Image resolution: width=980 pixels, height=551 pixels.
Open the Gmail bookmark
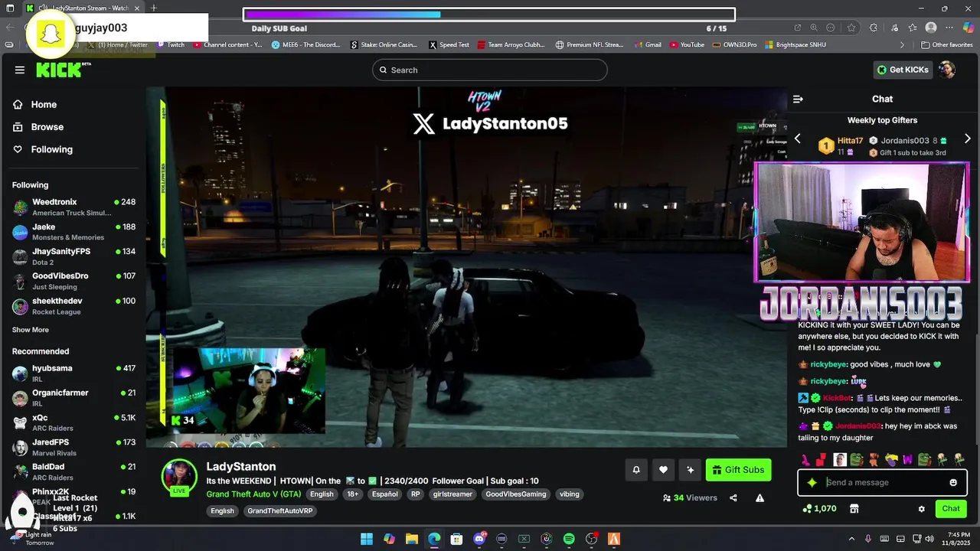(648, 45)
